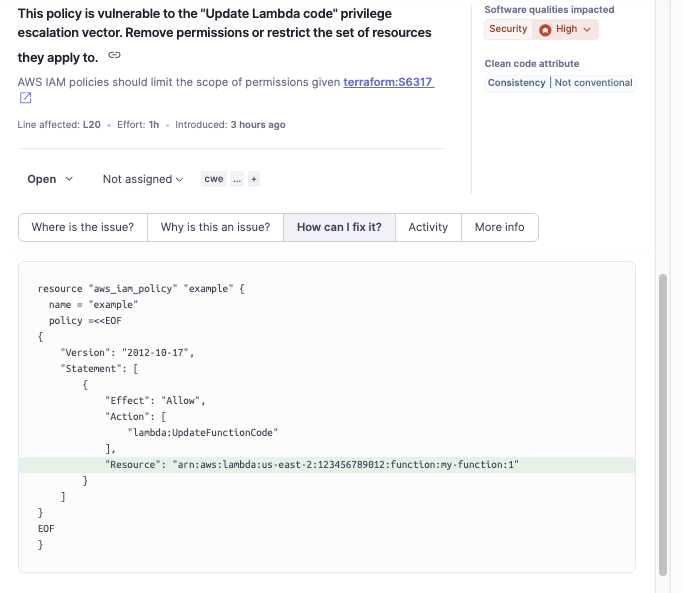The image size is (682, 593).
Task: Click the vertical page scrollbar
Action: coord(663,420)
